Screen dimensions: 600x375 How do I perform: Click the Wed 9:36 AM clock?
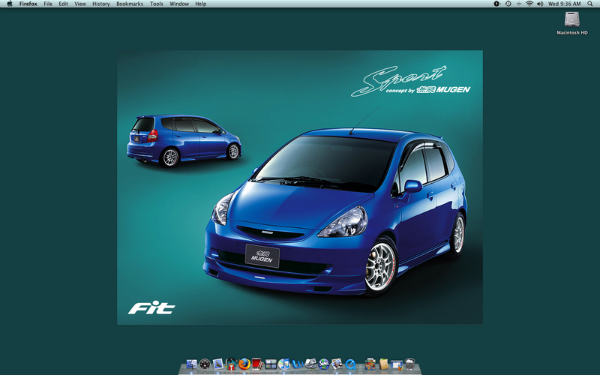pyautogui.click(x=564, y=4)
